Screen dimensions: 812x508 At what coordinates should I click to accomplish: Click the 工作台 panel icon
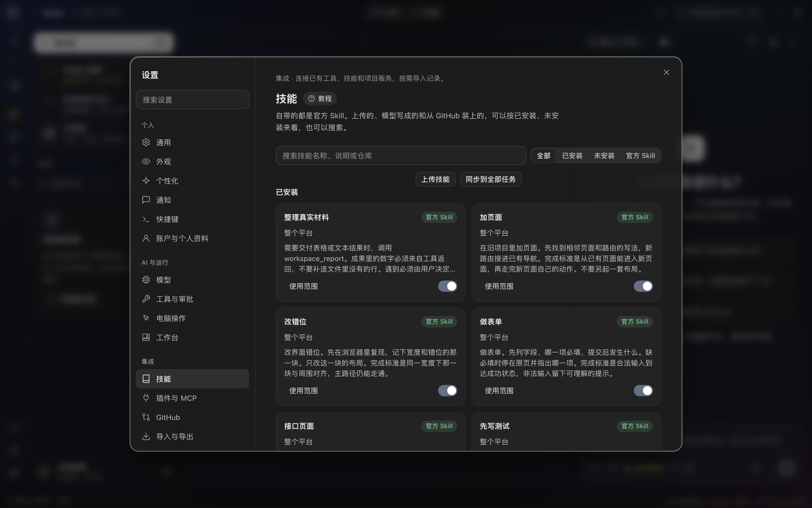[x=146, y=337]
